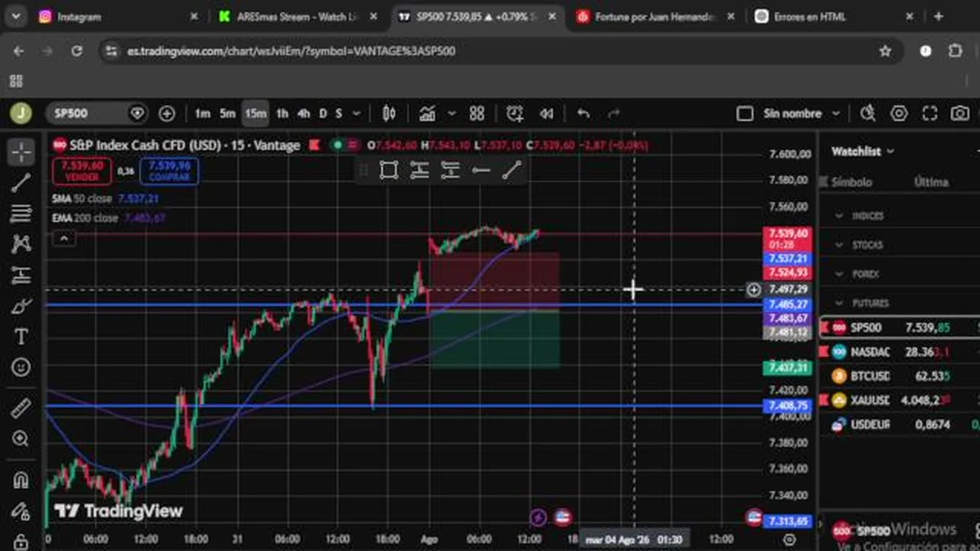Select the XAUUSD watchlist row
Viewport: 980px width, 551px height.
(900, 399)
